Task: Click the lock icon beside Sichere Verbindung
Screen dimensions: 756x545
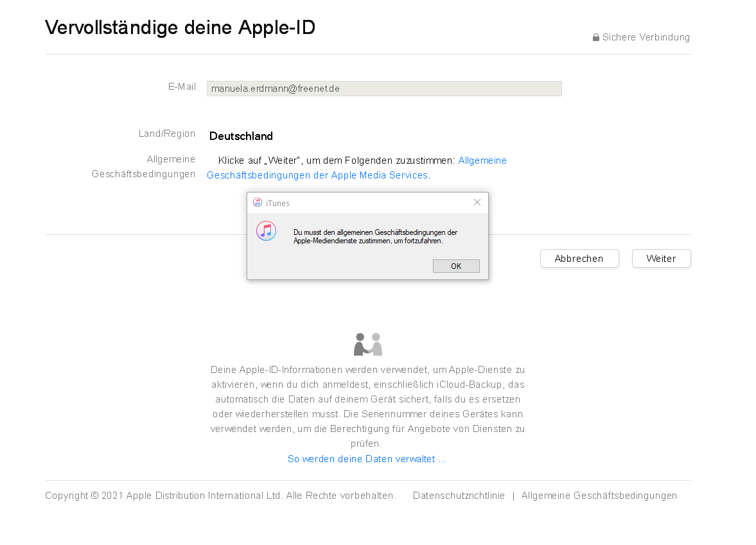Action: 596,37
